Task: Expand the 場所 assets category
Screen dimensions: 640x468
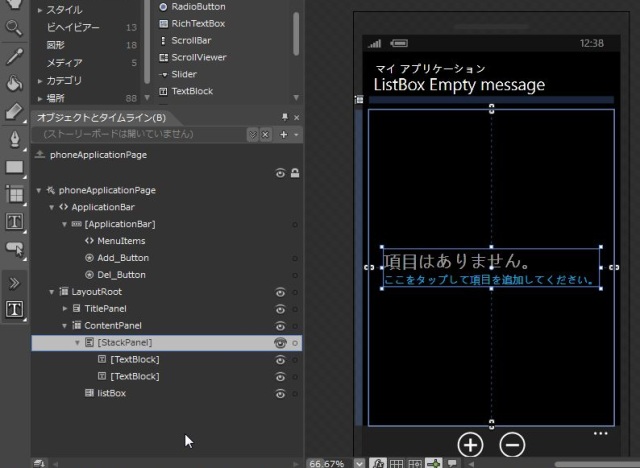Action: point(40,98)
